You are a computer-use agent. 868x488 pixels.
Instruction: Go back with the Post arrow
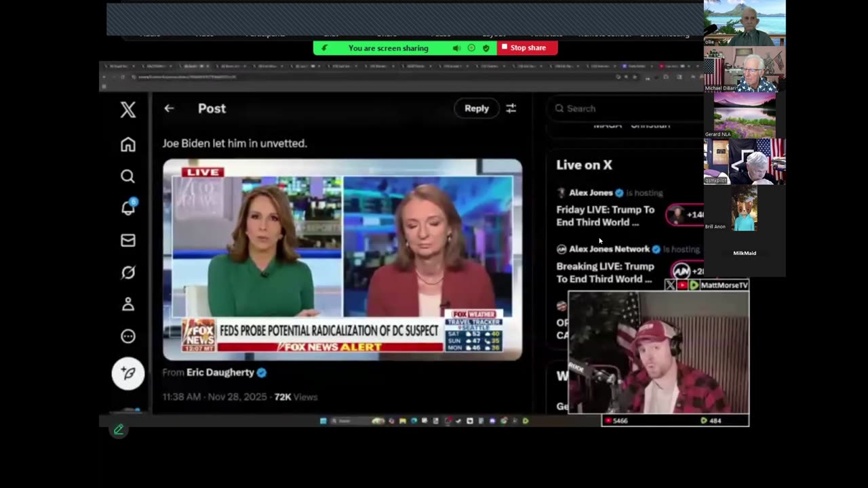coord(169,108)
